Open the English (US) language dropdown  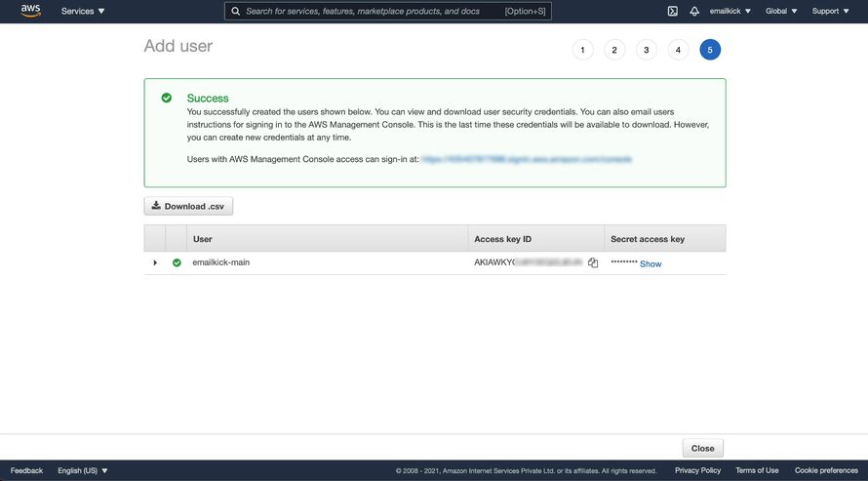(x=83, y=470)
